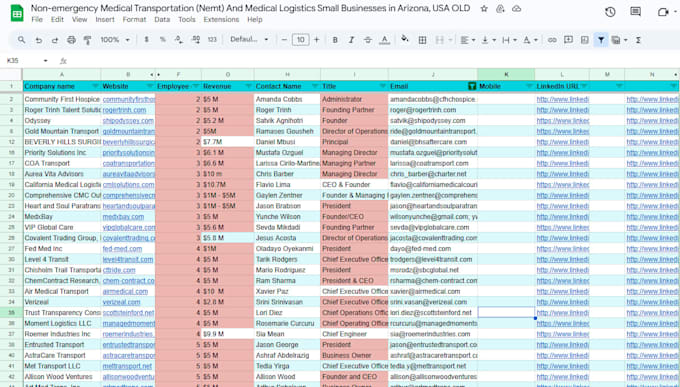Open active filter on Email column
The height and width of the screenshot is (387, 680).
[x=472, y=86]
